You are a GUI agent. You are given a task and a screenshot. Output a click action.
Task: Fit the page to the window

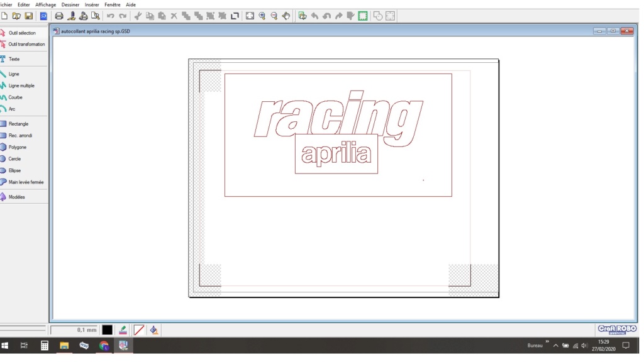(x=250, y=16)
